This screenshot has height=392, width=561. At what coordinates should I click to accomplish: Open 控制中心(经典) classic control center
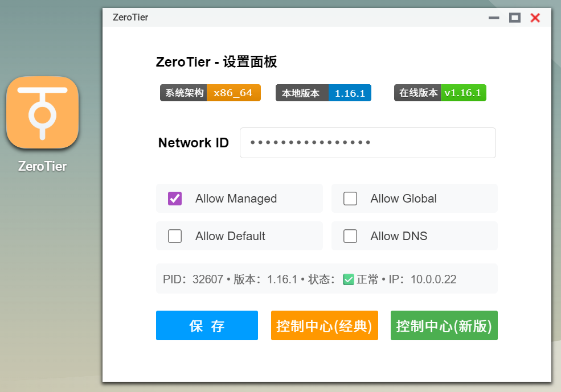click(x=325, y=325)
